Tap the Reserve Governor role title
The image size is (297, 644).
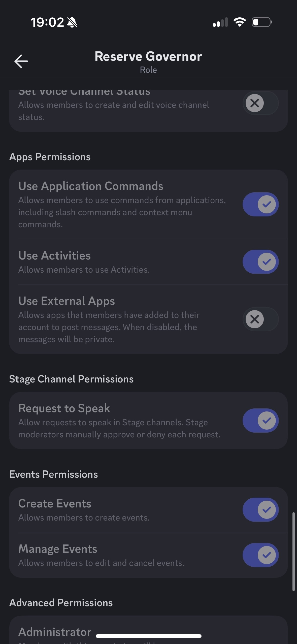tap(148, 56)
